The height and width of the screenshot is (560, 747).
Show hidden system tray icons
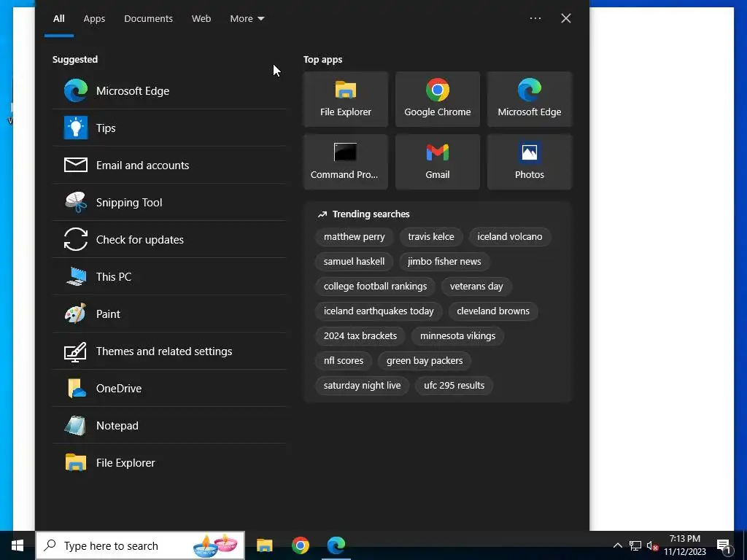coord(617,545)
